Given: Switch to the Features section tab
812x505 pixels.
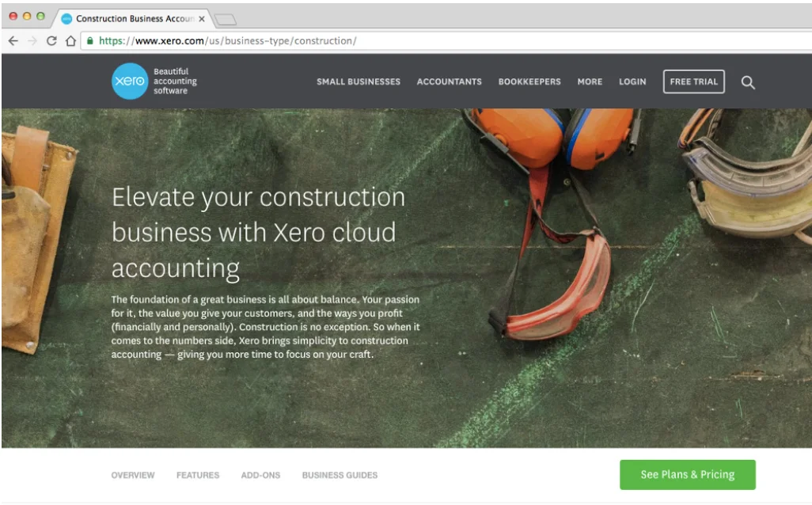Looking at the screenshot, I should [198, 475].
